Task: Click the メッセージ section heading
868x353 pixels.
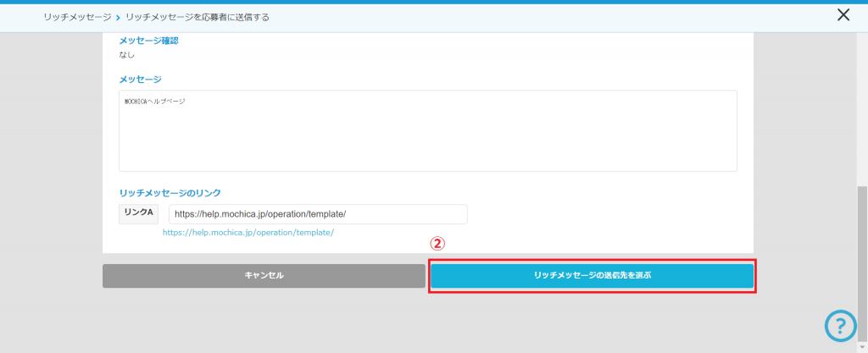Action: tap(140, 79)
